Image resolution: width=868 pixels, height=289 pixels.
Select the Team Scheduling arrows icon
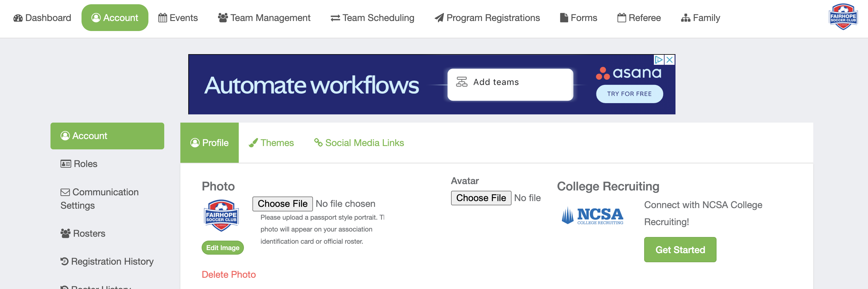point(335,18)
